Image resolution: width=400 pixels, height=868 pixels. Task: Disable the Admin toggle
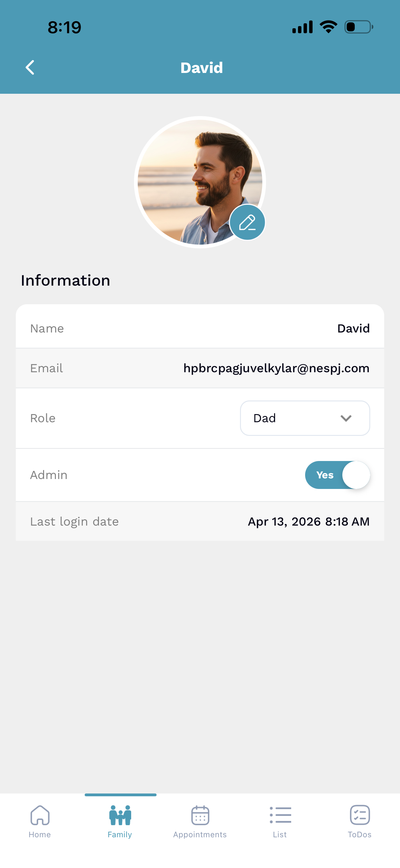point(337,475)
